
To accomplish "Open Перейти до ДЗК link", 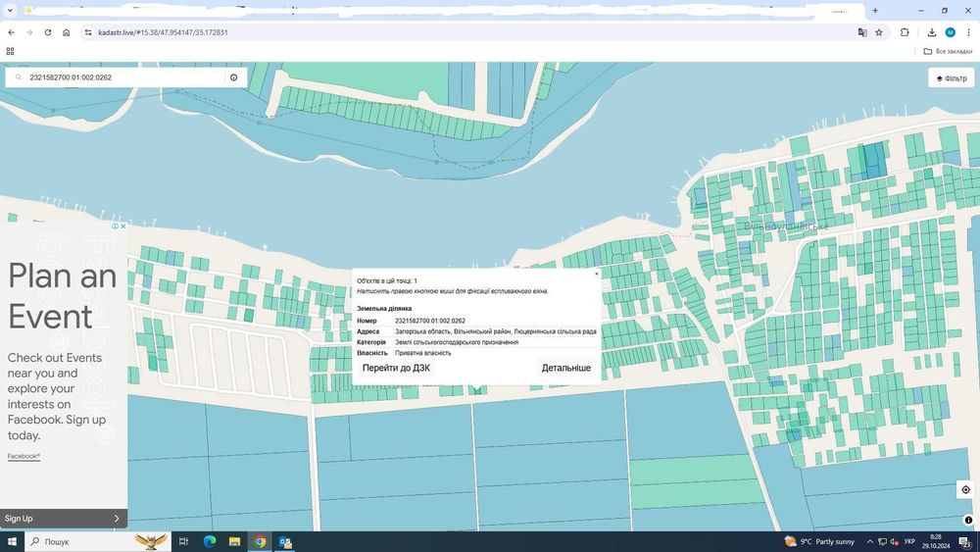I will [396, 368].
